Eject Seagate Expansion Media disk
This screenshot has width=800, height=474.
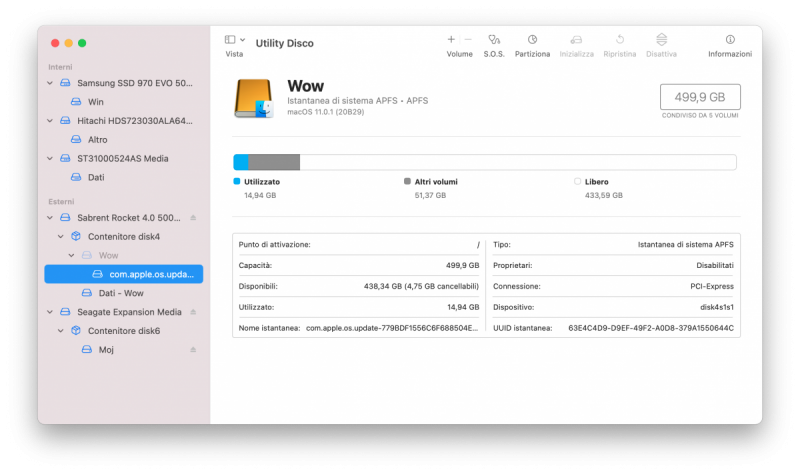[193, 312]
